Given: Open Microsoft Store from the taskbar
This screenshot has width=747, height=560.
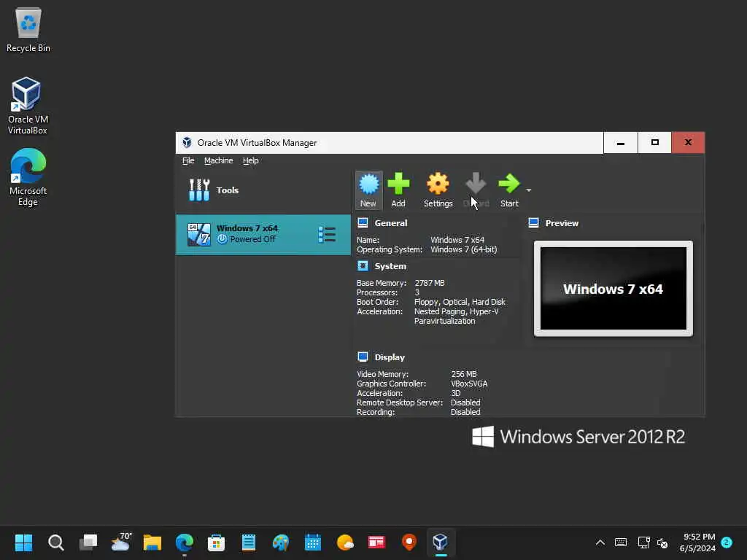Looking at the screenshot, I should pyautogui.click(x=216, y=542).
